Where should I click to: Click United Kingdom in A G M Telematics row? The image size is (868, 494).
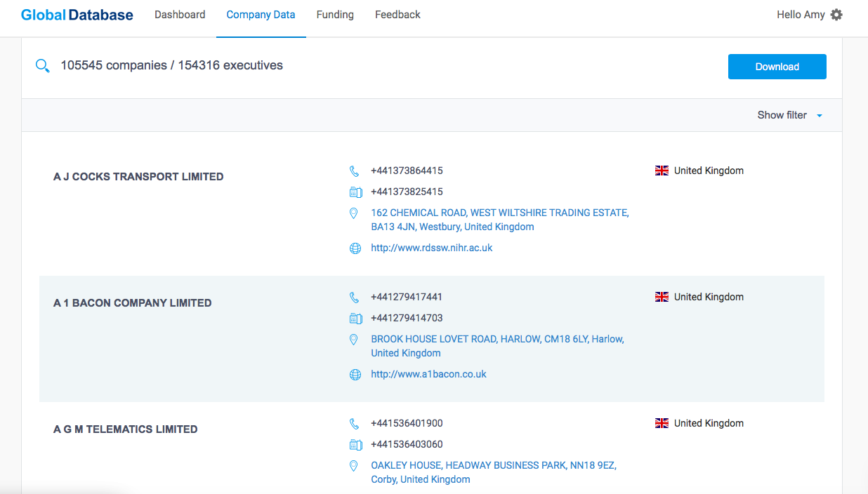(x=709, y=423)
